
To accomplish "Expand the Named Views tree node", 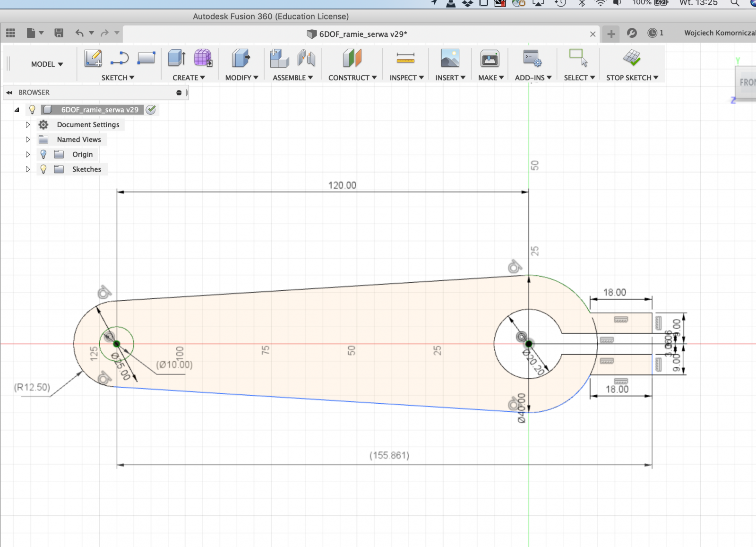I will [27, 139].
